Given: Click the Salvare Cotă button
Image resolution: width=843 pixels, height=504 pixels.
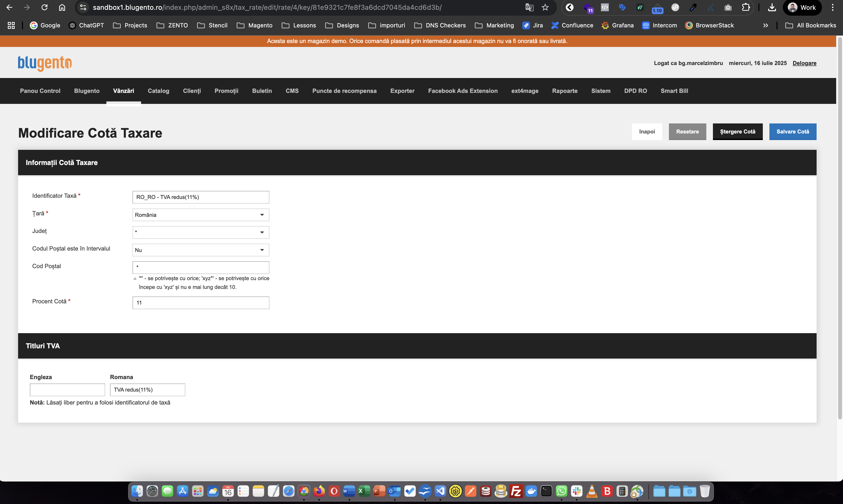Looking at the screenshot, I should 793,132.
